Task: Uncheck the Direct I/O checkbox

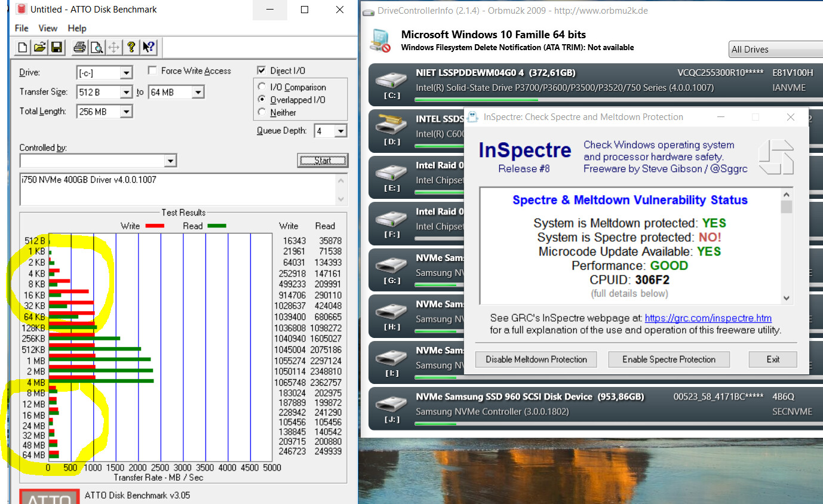Action: pyautogui.click(x=261, y=70)
